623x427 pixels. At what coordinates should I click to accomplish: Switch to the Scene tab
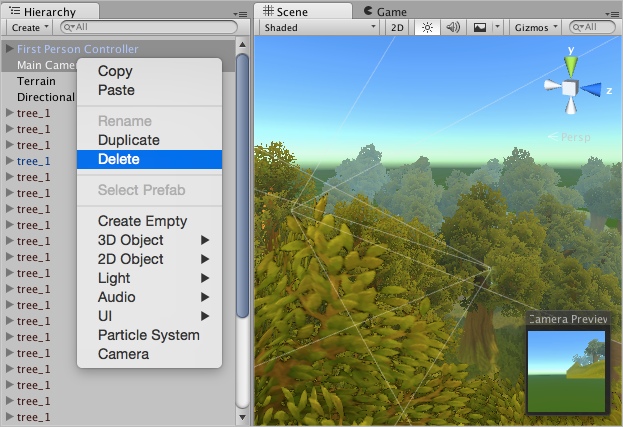click(x=303, y=12)
